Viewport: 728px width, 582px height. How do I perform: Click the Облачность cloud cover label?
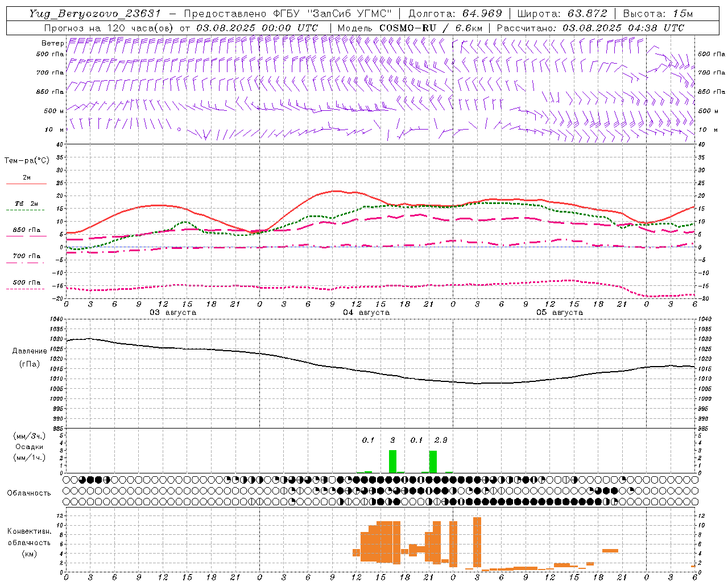coord(29,493)
